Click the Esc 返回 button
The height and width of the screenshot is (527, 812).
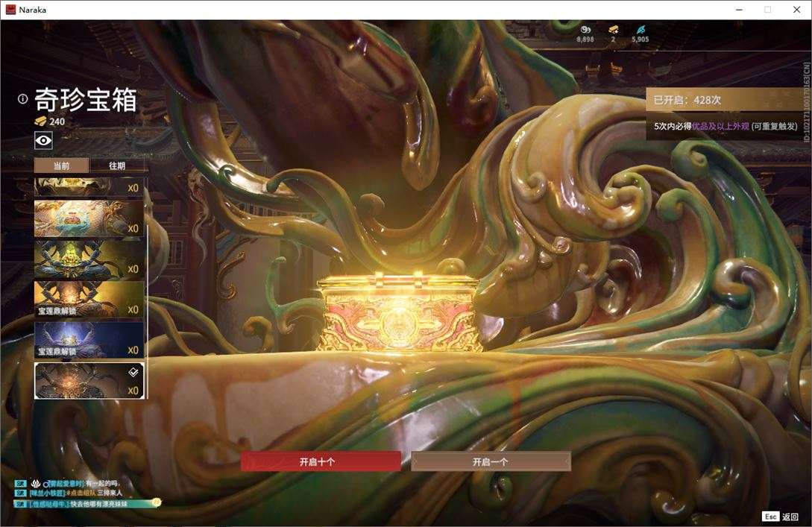[780, 517]
